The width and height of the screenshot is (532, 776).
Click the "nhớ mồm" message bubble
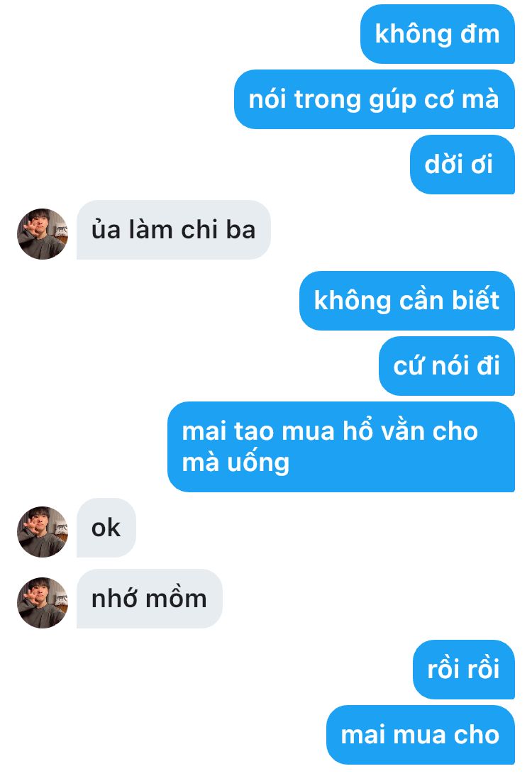point(150,599)
